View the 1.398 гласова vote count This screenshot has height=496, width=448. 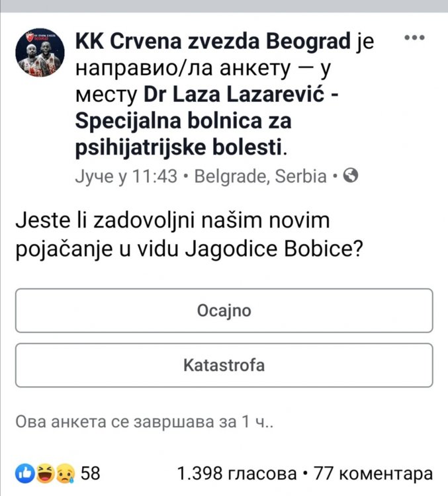(x=236, y=474)
